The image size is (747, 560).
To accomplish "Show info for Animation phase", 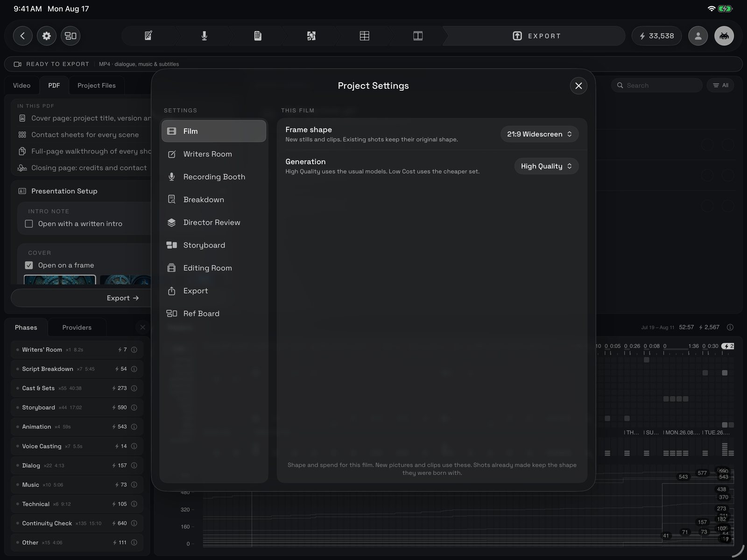I will point(134,427).
